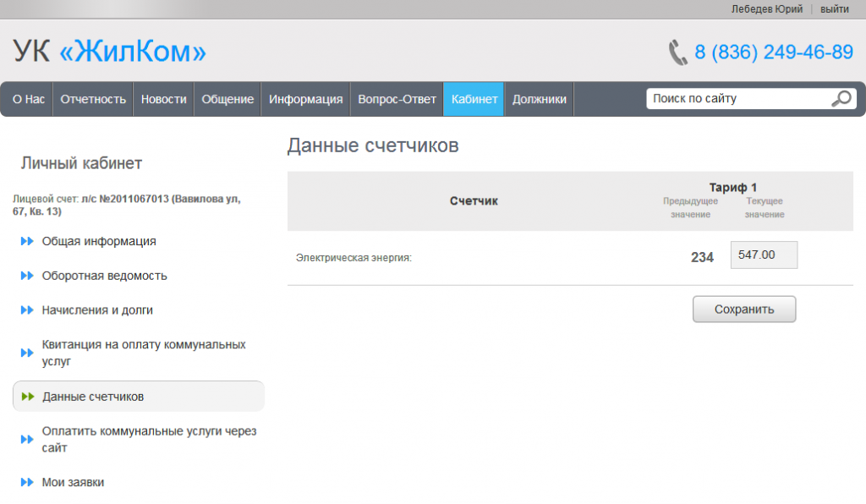Click the выйти logout link
This screenshot has width=866, height=504.
tap(834, 8)
